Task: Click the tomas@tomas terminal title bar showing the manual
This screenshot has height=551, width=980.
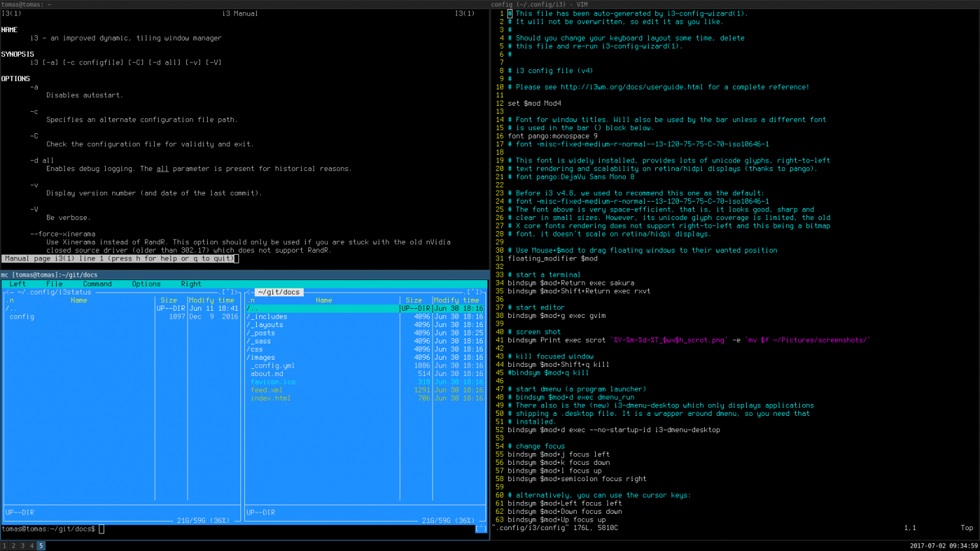Action: [x=245, y=4]
